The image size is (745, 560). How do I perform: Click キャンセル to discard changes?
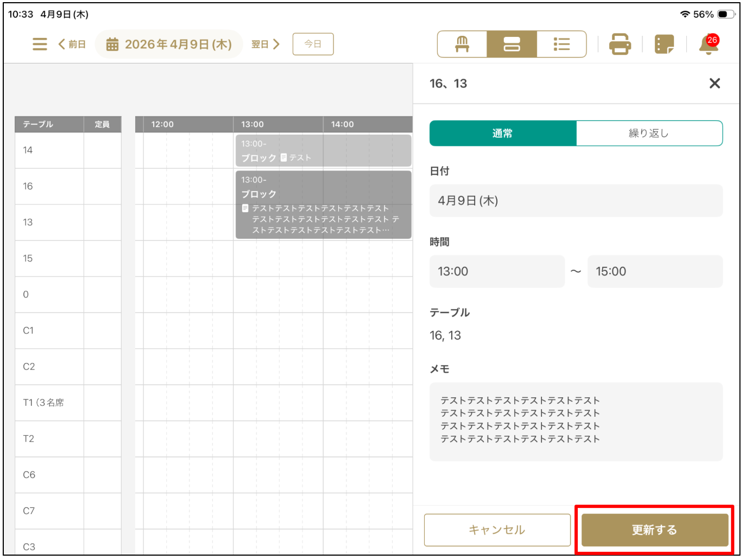496,530
